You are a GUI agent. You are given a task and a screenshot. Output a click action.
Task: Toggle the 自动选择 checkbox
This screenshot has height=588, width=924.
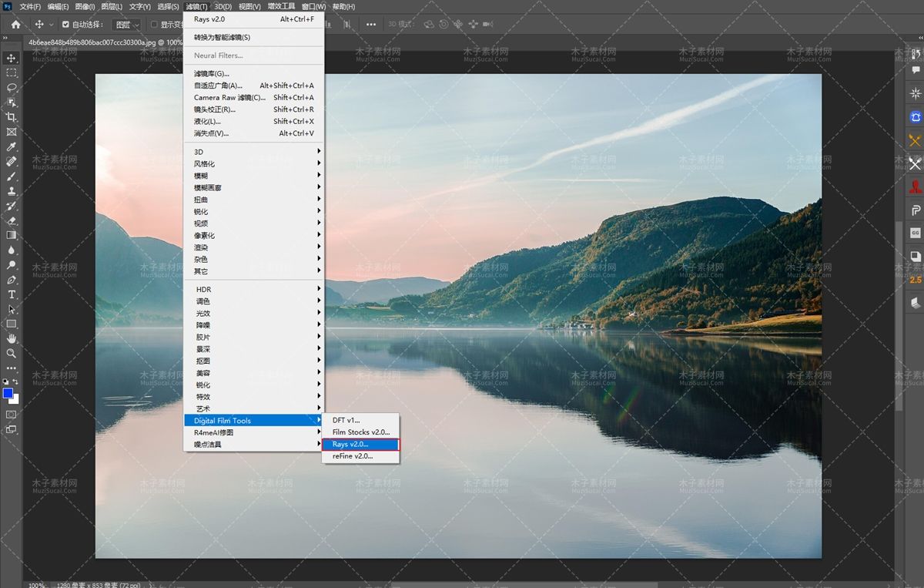coord(65,25)
